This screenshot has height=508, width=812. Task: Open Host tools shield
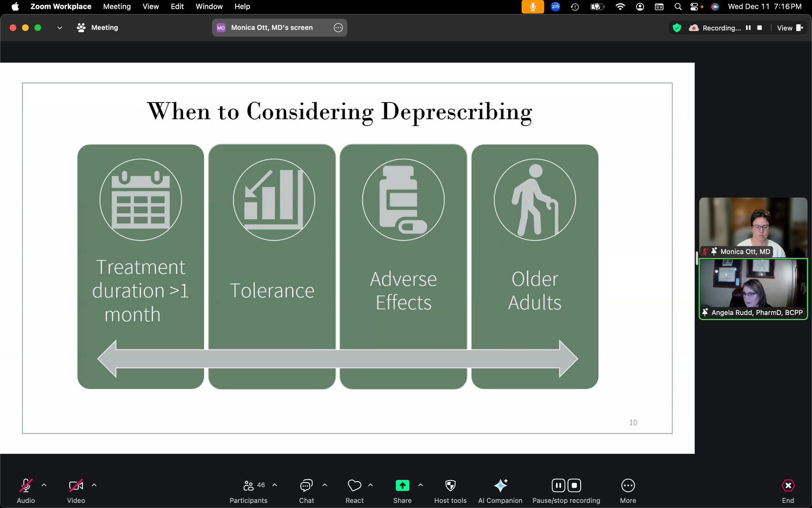click(x=450, y=486)
